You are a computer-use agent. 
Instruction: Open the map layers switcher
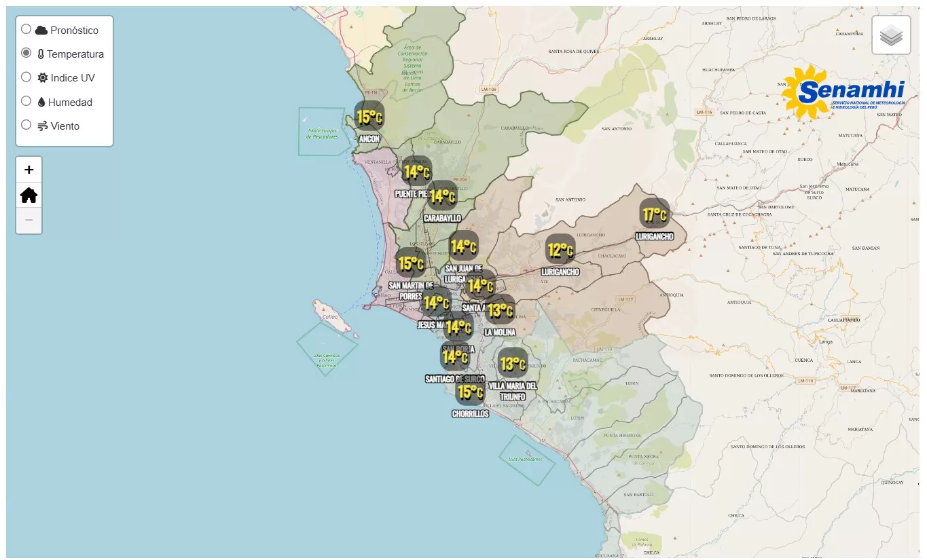click(x=891, y=35)
